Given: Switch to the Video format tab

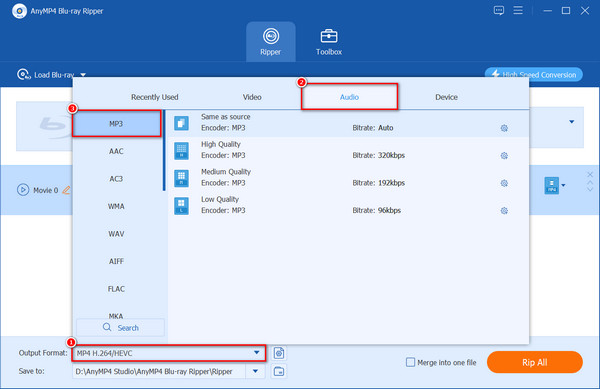Looking at the screenshot, I should [252, 97].
